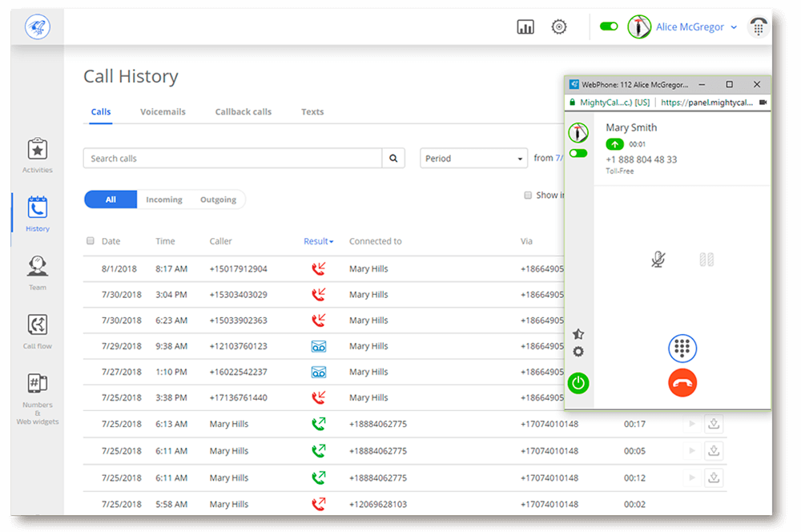801x532 pixels.
Task: Mute the microphone in WebPhone
Action: click(657, 259)
